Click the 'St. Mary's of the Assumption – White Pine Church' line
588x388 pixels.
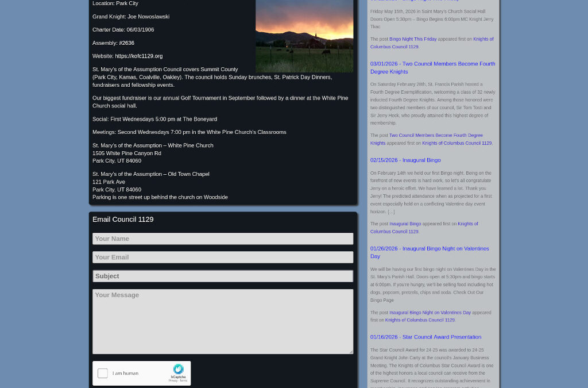[153, 145]
